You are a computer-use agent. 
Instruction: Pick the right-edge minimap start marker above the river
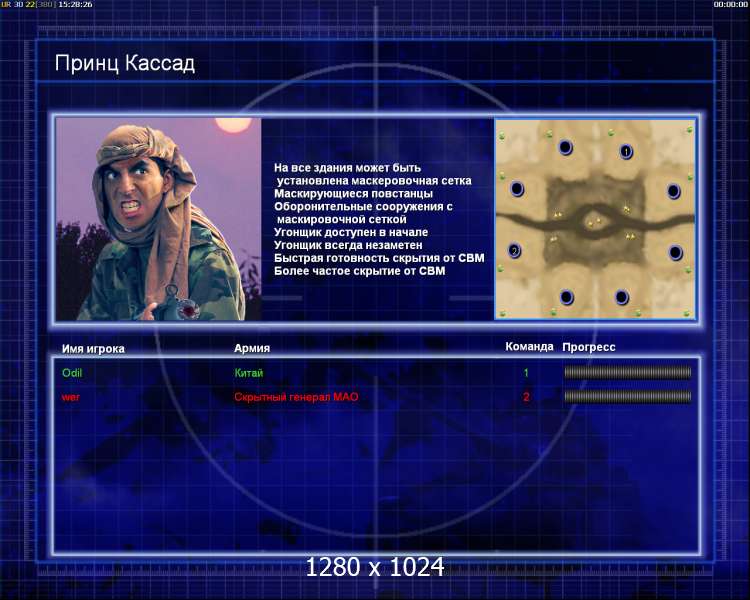coord(673,191)
